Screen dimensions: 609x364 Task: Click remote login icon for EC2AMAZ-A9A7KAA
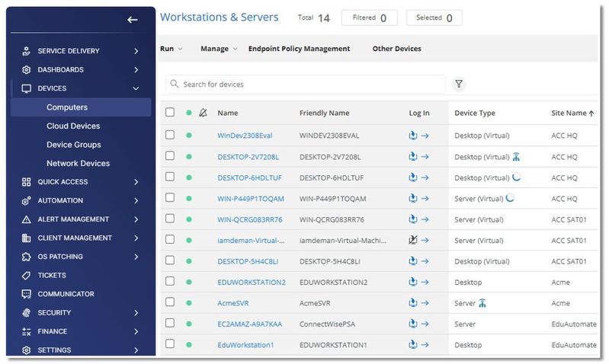pos(413,324)
